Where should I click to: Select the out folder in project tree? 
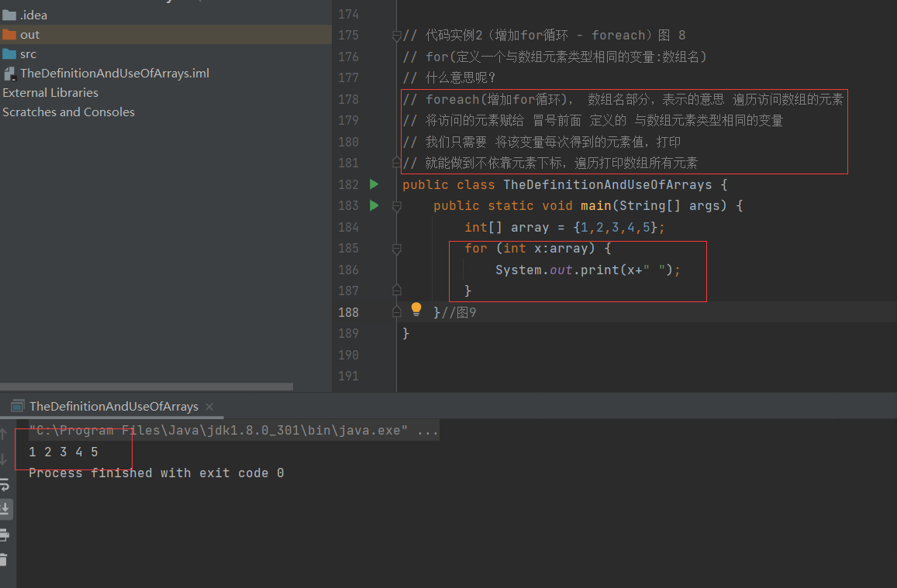166,34
